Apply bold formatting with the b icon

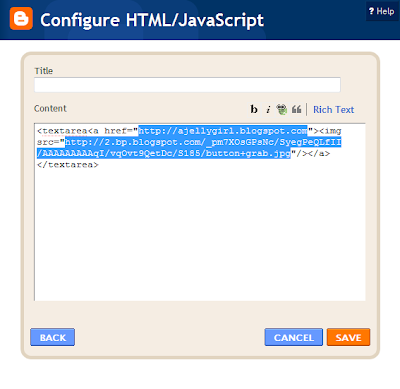[x=254, y=109]
